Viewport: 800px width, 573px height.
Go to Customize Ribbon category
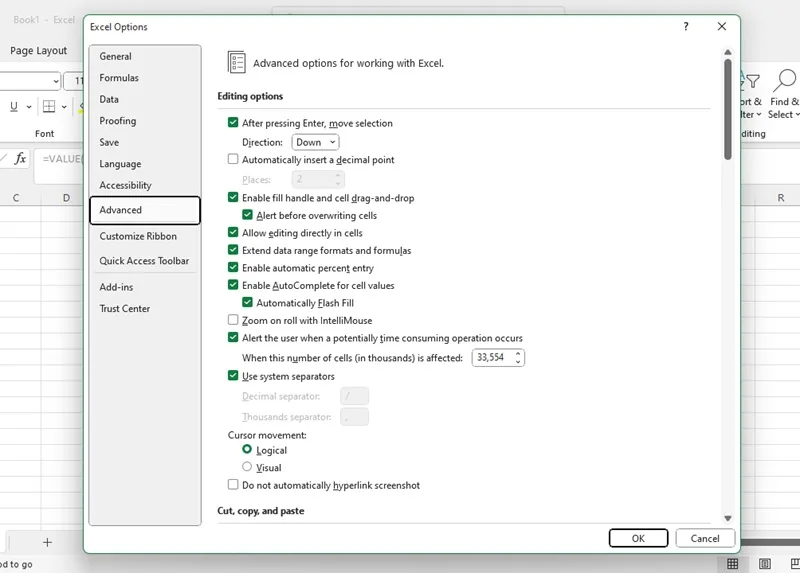click(138, 236)
